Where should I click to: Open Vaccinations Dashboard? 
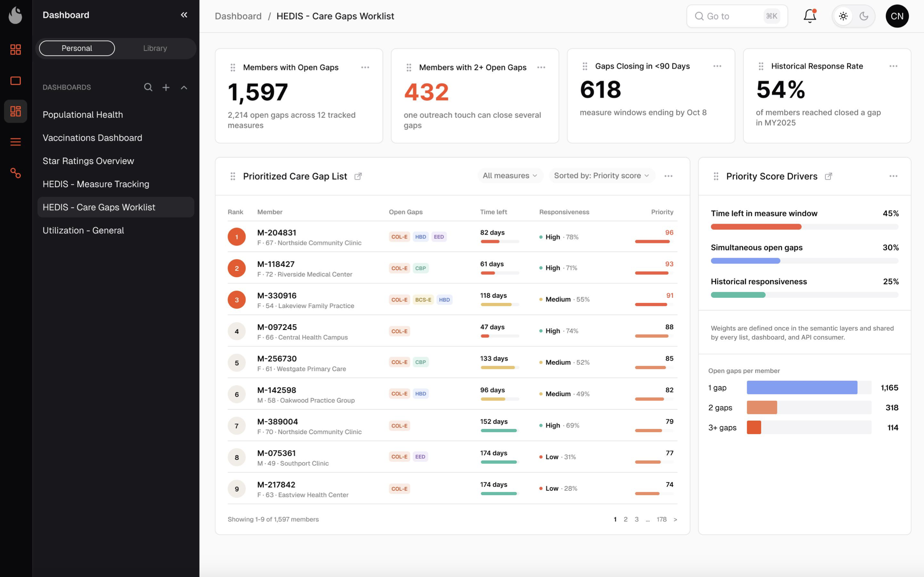116,138
